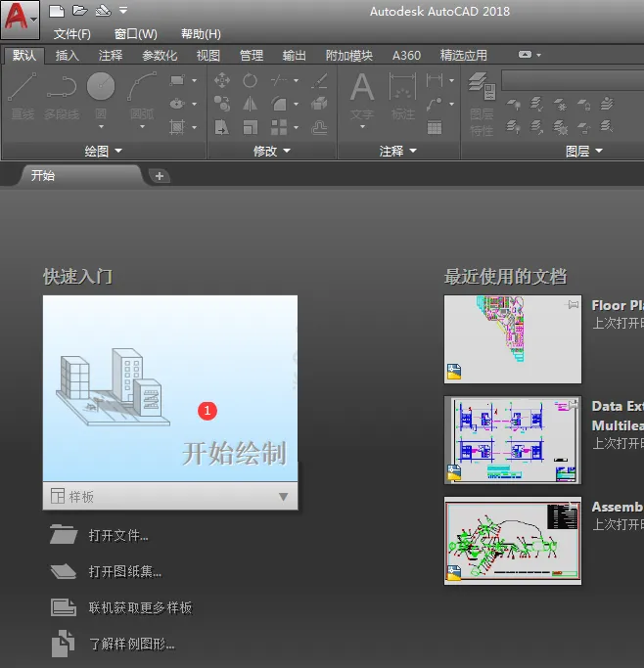This screenshot has height=668, width=644.
Task: Click the ribbon minimize toggle button
Action: click(526, 55)
